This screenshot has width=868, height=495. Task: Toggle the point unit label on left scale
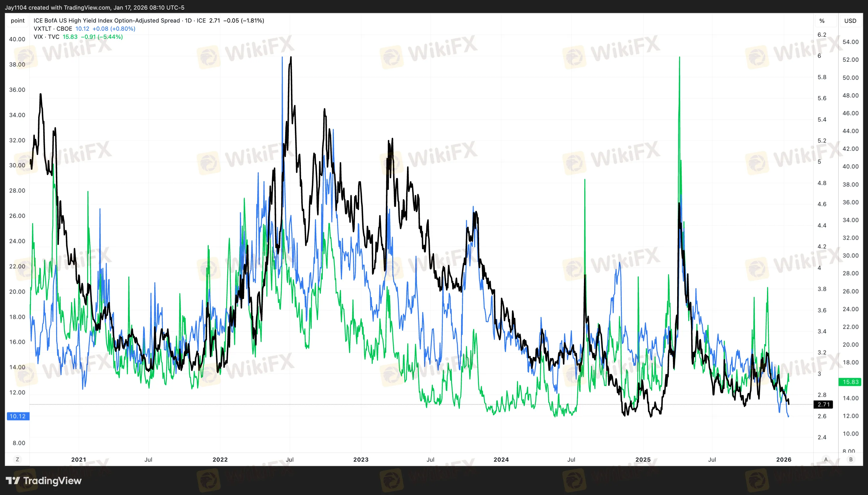pos(18,20)
